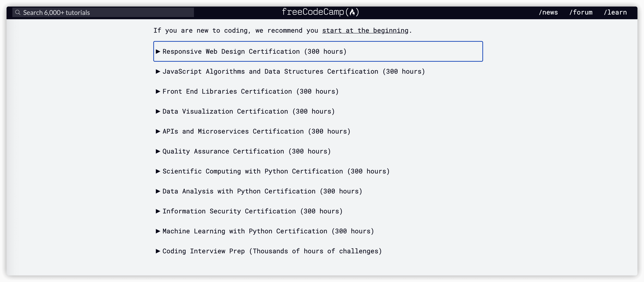Open the /news navigation link
This screenshot has width=644, height=282.
click(548, 13)
